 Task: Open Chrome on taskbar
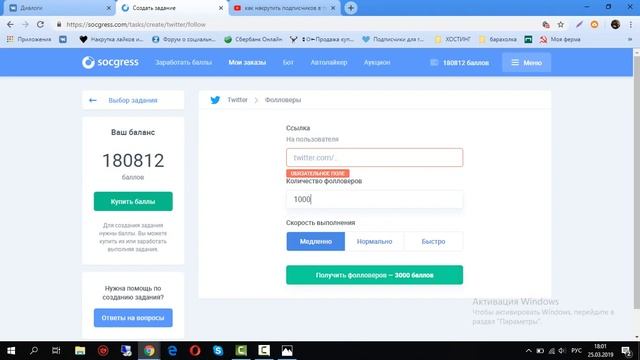click(x=149, y=351)
